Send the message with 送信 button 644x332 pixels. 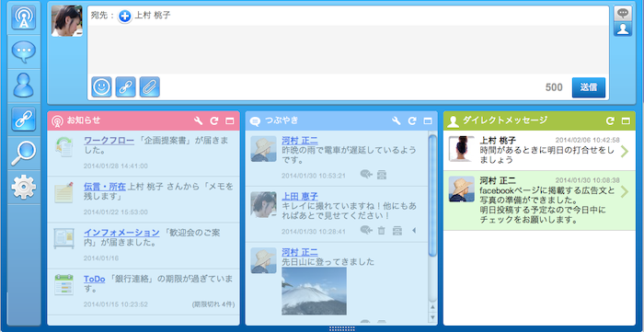point(589,87)
